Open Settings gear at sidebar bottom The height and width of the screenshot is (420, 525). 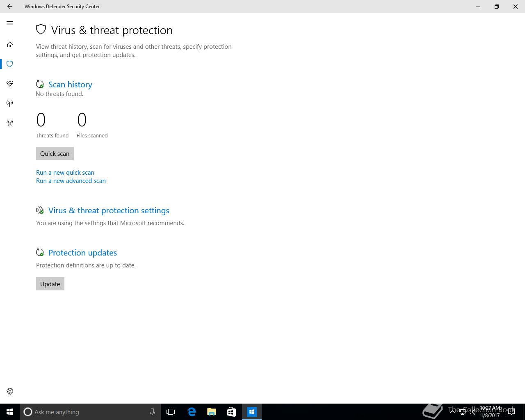coord(10,391)
